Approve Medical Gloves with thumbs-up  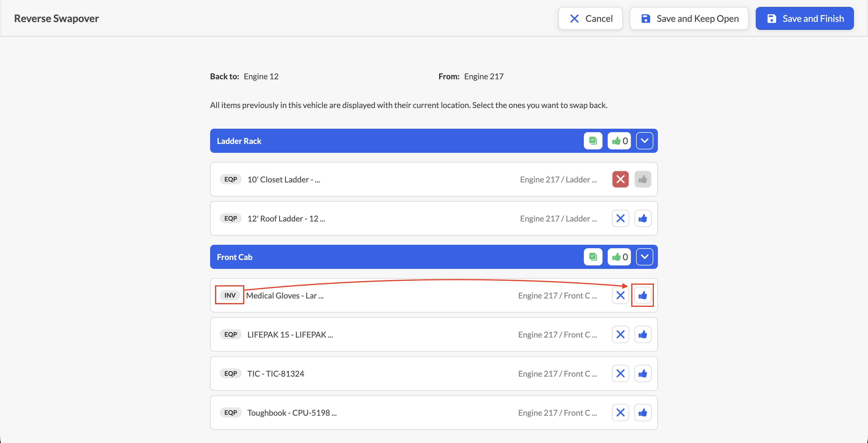coord(643,295)
